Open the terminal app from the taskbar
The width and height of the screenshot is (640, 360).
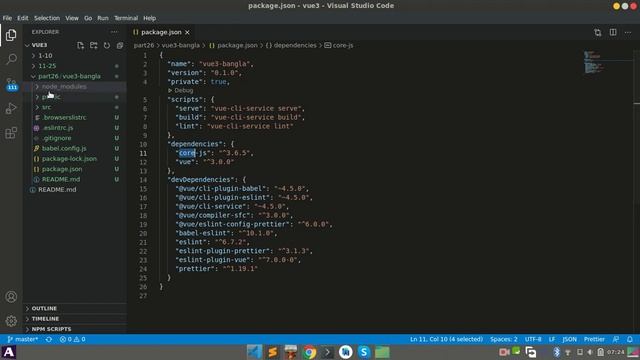click(x=327, y=352)
